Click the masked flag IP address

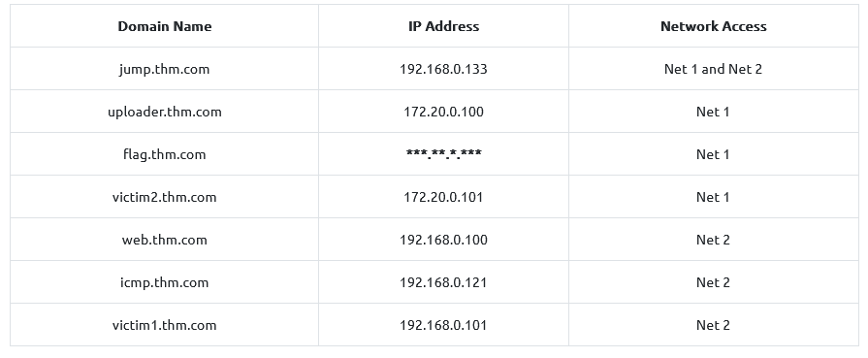tap(443, 154)
